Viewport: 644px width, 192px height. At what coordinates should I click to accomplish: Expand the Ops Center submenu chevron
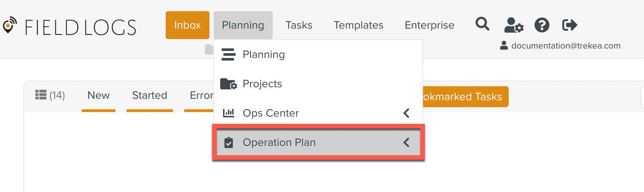pyautogui.click(x=406, y=113)
